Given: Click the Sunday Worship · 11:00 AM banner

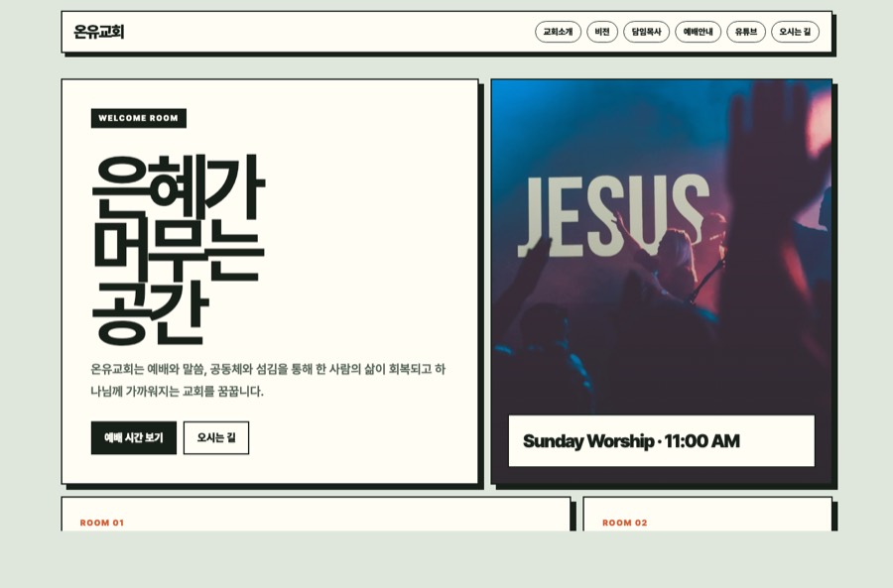Looking at the screenshot, I should [x=661, y=441].
